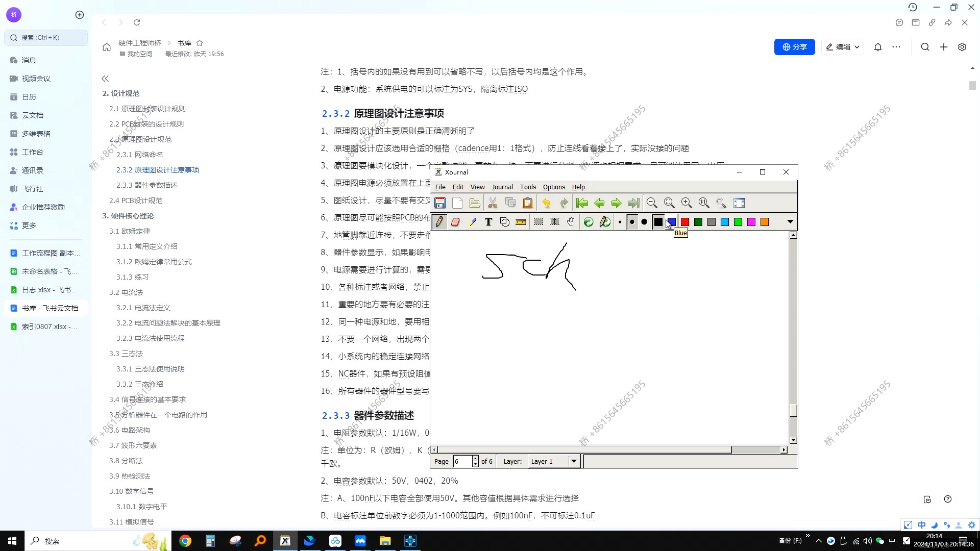Undo the last pen stroke
This screenshot has width=980, height=551.
(546, 203)
